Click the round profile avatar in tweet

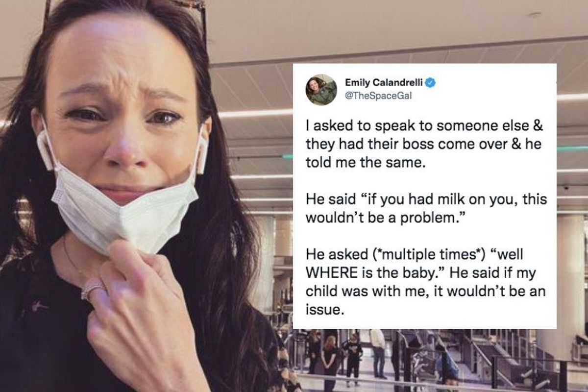click(321, 90)
